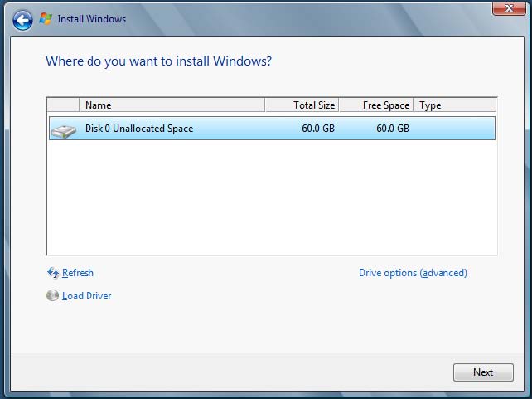Screen dimensions: 532x399
Task: Click the blank icon column header
Action: point(63,105)
